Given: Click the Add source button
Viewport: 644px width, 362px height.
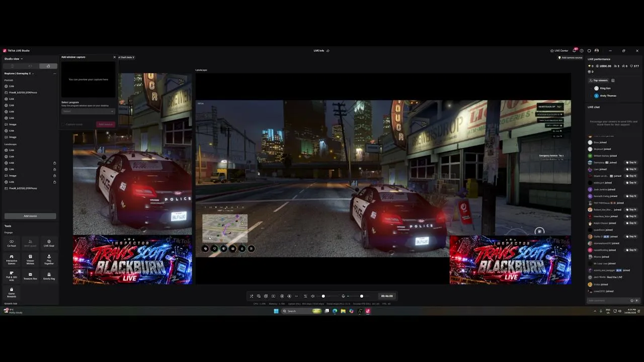Looking at the screenshot, I should pyautogui.click(x=30, y=216).
